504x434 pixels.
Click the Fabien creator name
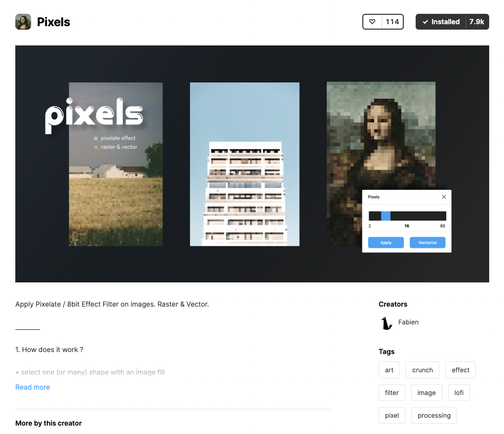coord(408,322)
